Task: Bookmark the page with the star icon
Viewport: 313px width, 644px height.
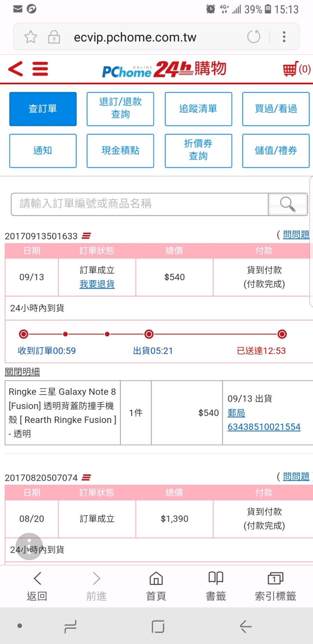Action: [30, 37]
